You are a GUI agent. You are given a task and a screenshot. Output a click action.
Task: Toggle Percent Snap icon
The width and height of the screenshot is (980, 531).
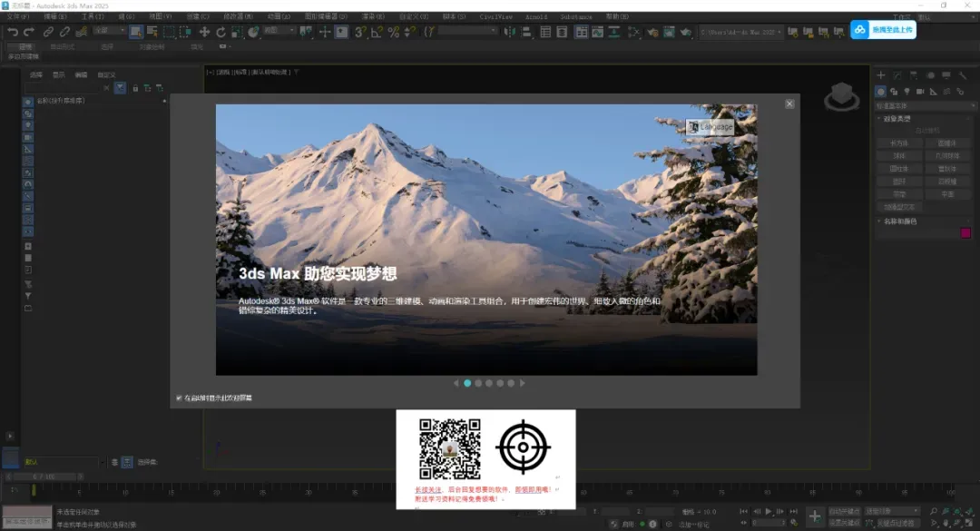pyautogui.click(x=393, y=32)
